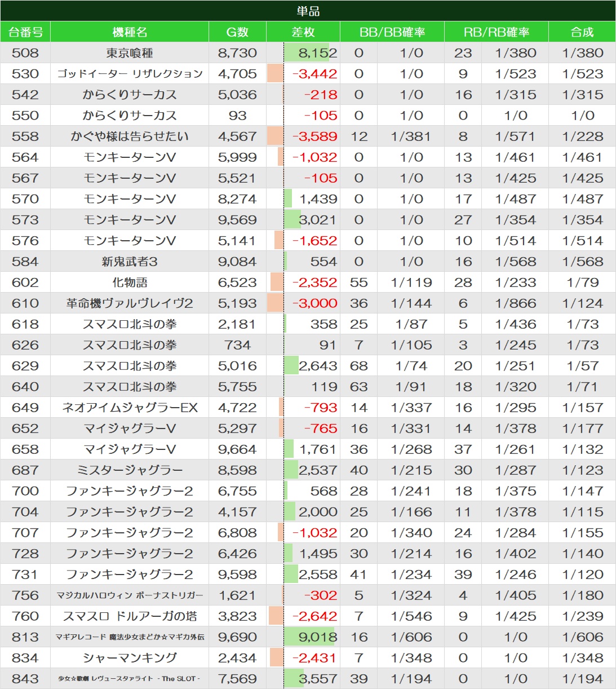Click the 9,018 difference value
Viewport: 616px width, 689px height.
pos(317,637)
